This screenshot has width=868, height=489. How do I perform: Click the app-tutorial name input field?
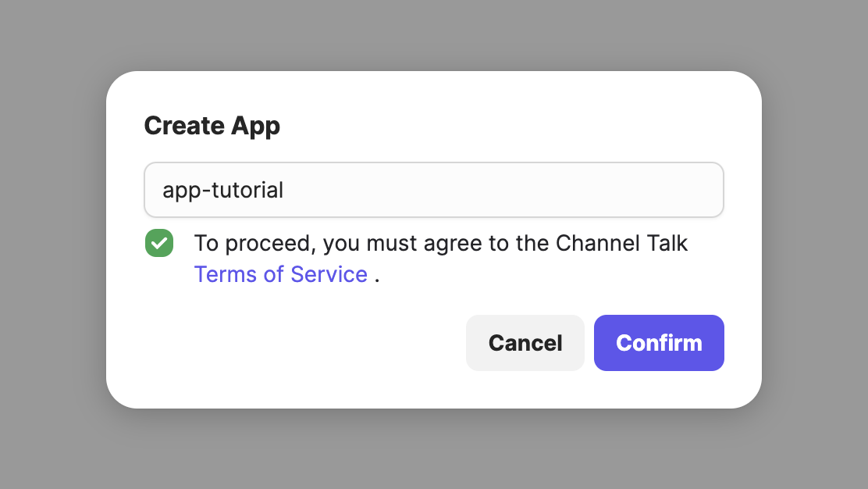[x=433, y=190]
